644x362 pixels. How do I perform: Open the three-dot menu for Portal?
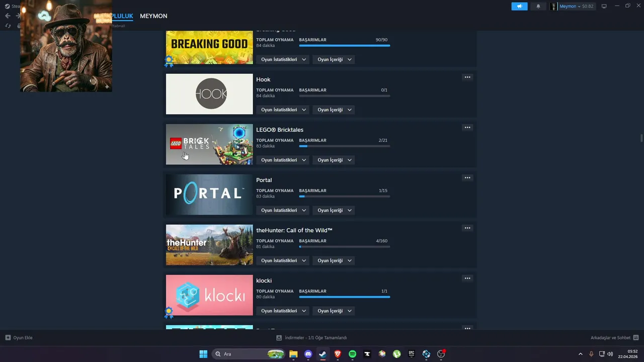(467, 177)
